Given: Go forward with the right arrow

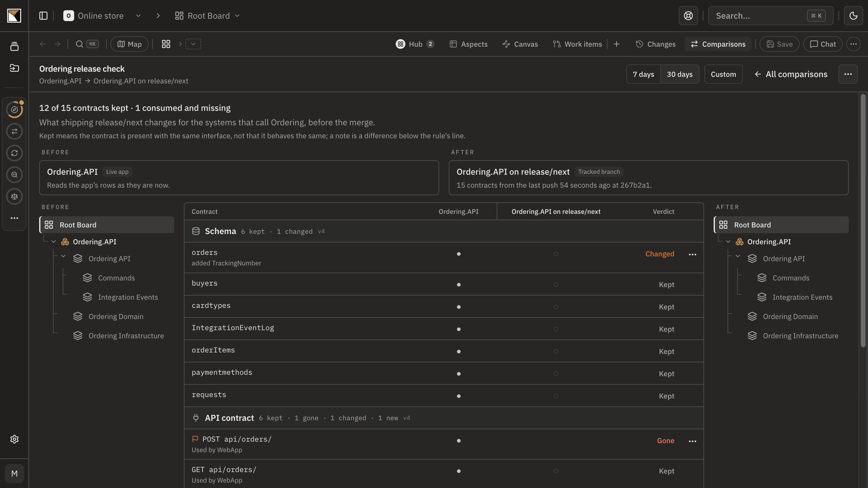Looking at the screenshot, I should tap(57, 44).
